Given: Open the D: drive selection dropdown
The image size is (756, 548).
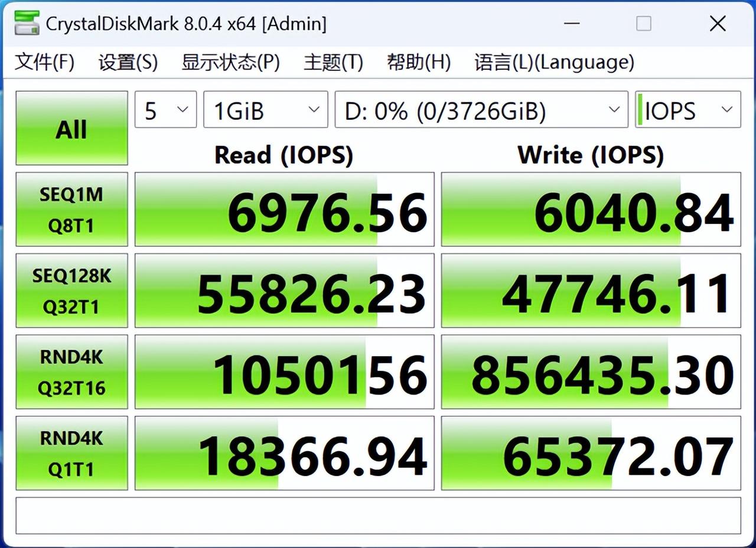Looking at the screenshot, I should pyautogui.click(x=481, y=110).
